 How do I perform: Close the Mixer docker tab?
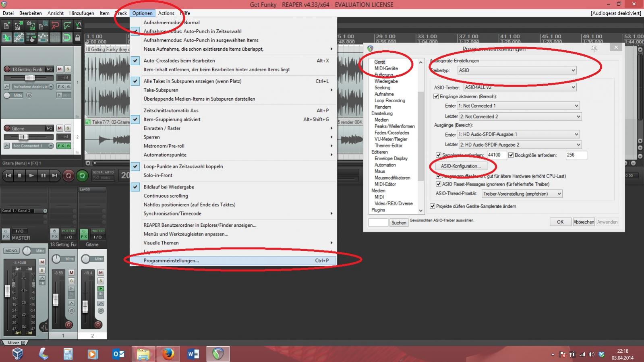pos(23,343)
